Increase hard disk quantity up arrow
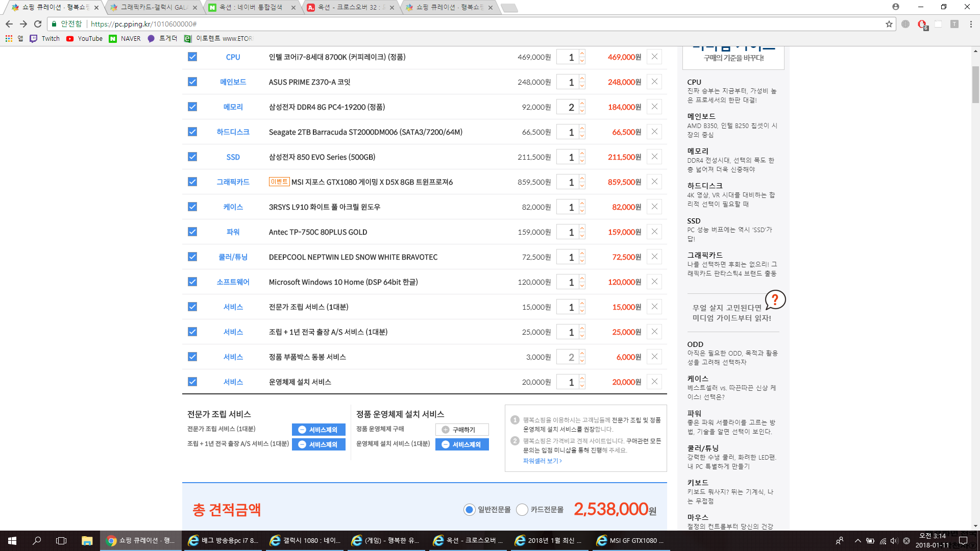The height and width of the screenshot is (551, 980). click(582, 128)
